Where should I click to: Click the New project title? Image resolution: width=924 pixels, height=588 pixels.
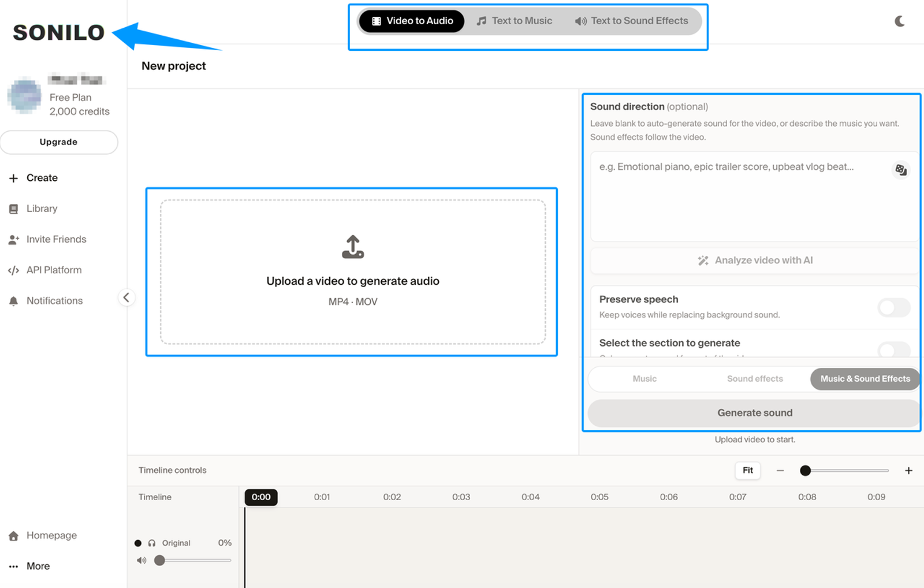[174, 66]
